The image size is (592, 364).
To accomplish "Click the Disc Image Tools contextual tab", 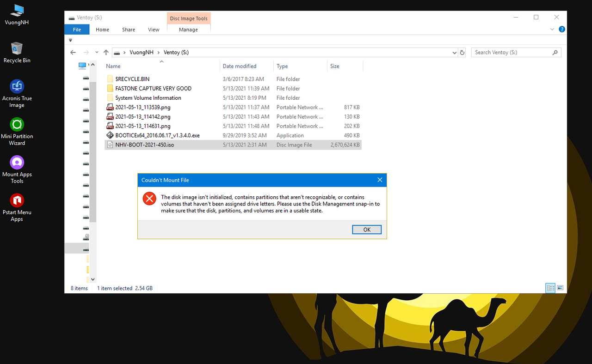I will coord(189,18).
